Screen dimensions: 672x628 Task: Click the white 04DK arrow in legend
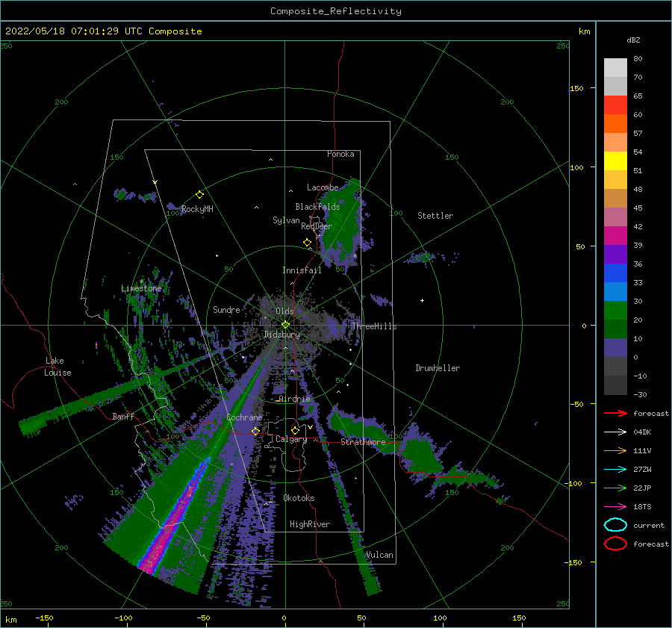[615, 432]
